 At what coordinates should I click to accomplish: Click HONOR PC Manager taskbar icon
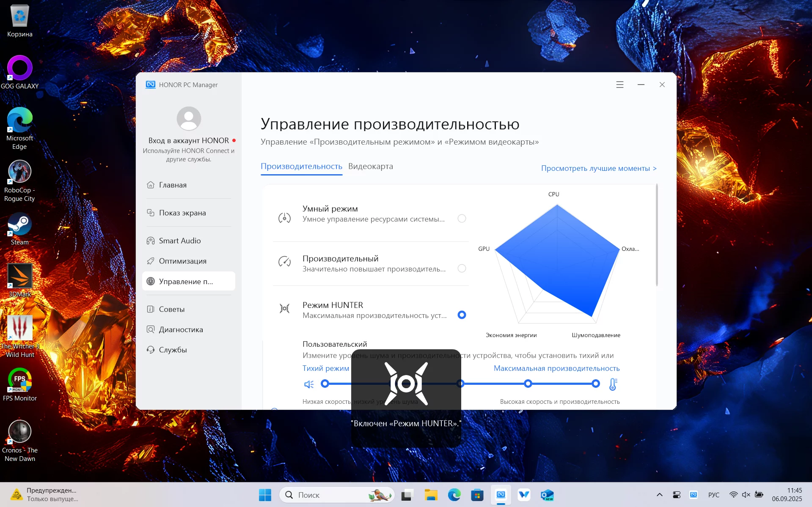coord(501,495)
